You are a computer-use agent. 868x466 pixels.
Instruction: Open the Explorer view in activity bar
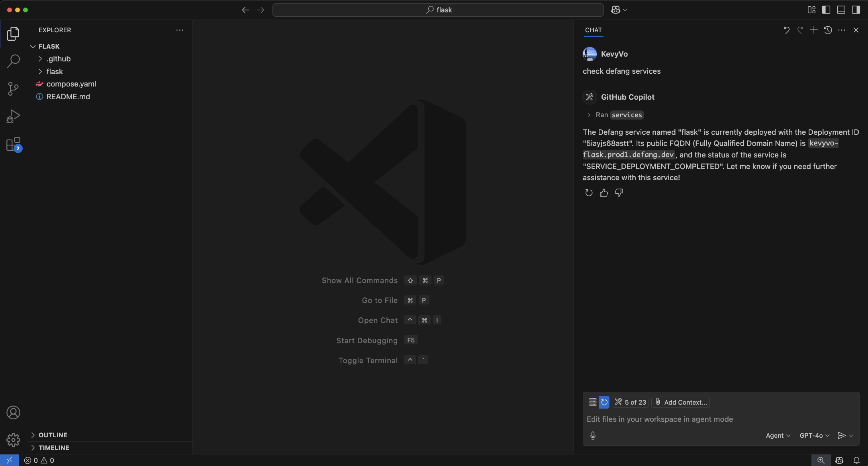click(x=13, y=33)
